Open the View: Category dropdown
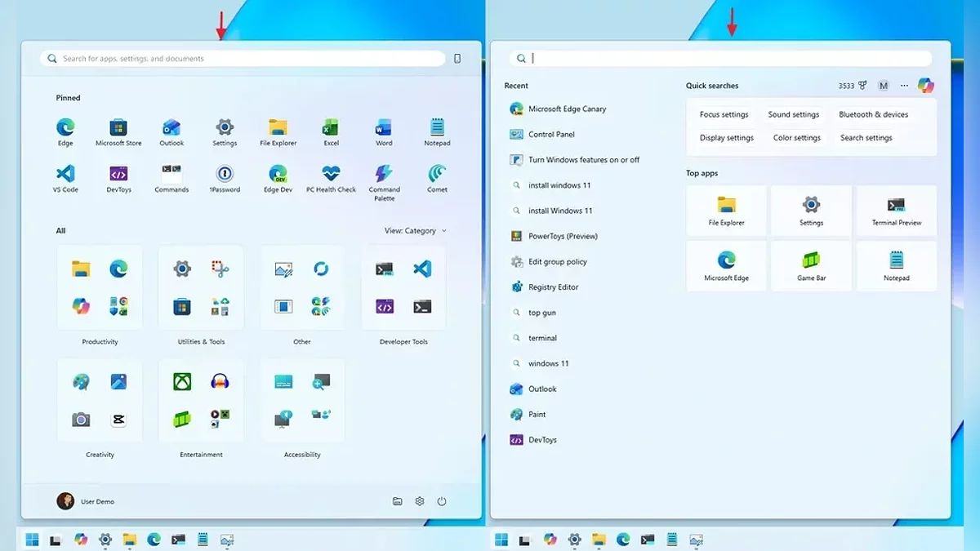Screen dimensions: 980x551 coord(415,231)
